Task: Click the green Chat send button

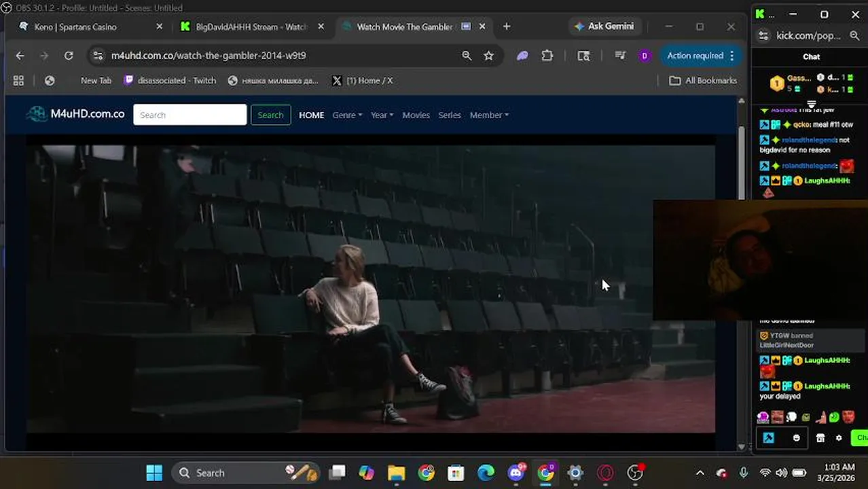Action: [x=860, y=438]
